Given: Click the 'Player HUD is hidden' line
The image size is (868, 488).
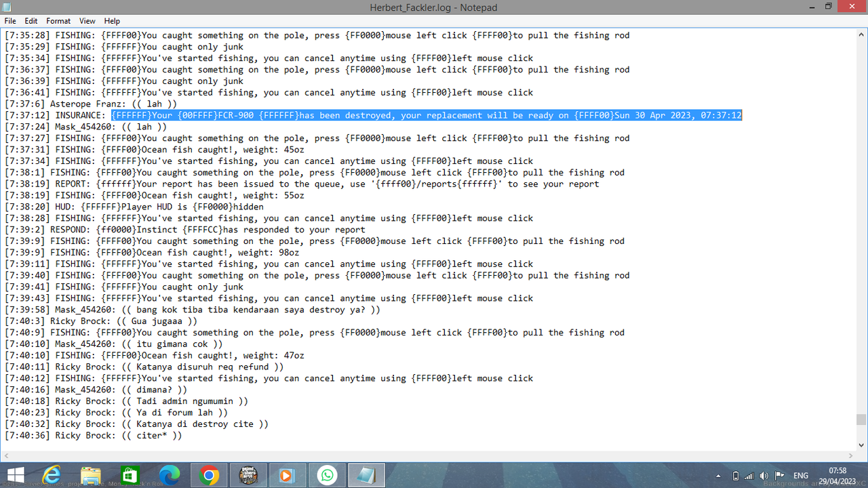Looking at the screenshot, I should pyautogui.click(x=134, y=207).
